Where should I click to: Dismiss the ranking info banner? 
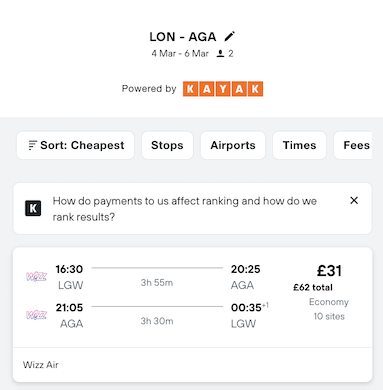point(354,200)
